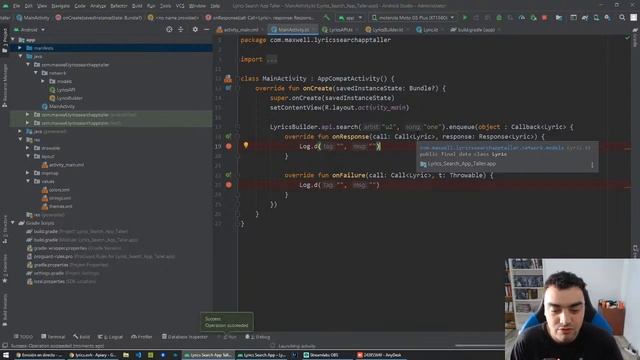The image size is (640, 360).
Task: Open File Explorer from the taskbar
Action: point(126,355)
